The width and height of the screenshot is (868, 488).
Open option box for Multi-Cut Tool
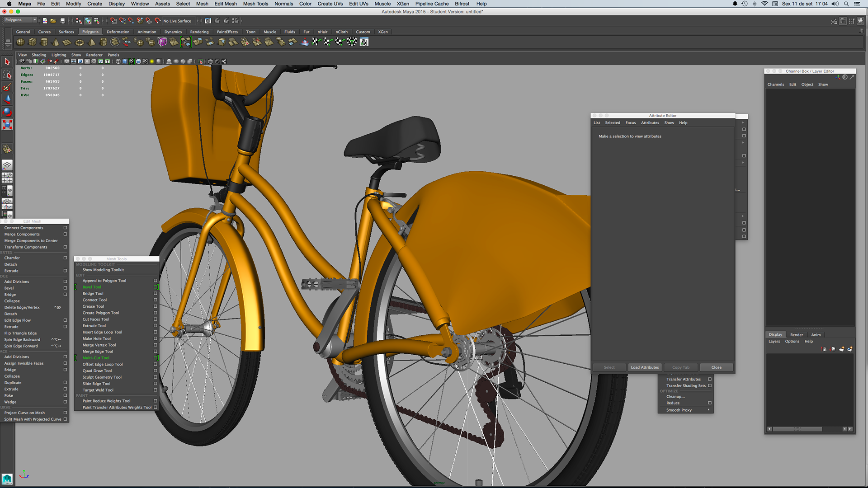click(156, 358)
